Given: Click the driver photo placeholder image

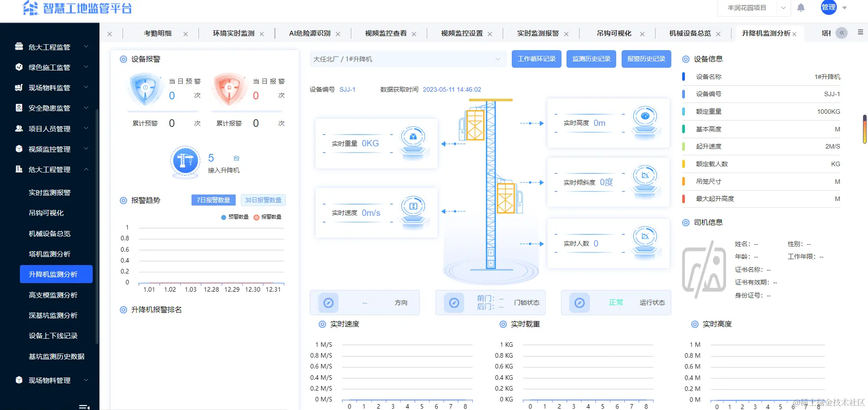Looking at the screenshot, I should click(704, 270).
